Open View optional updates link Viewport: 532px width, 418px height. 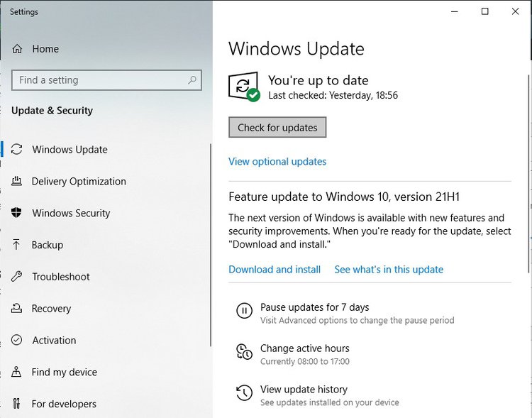tap(277, 161)
